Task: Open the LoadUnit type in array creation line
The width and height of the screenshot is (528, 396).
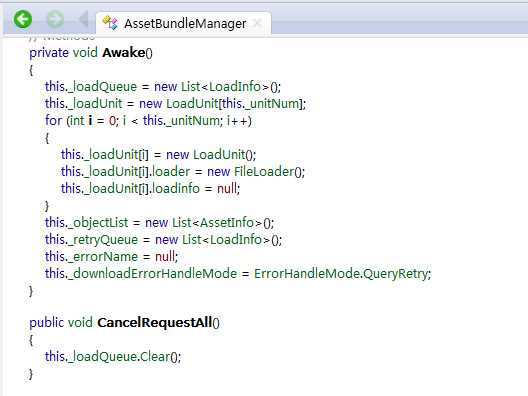Action: [192, 104]
